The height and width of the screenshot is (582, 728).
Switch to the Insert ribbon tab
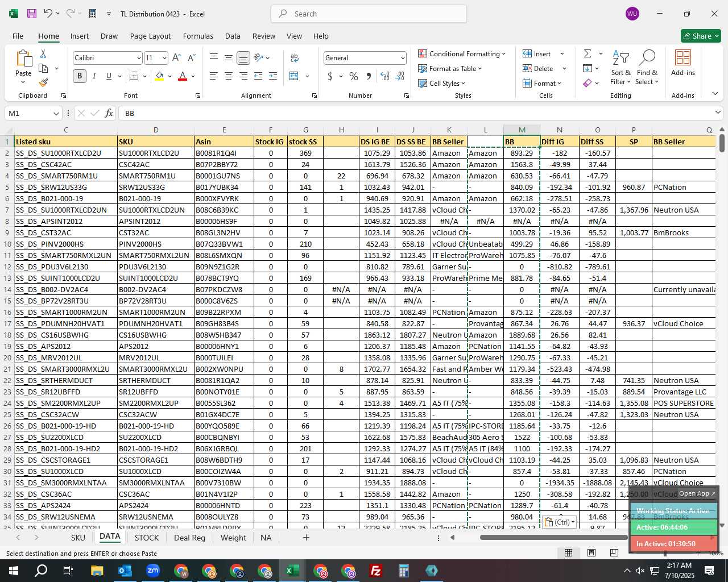click(80, 36)
